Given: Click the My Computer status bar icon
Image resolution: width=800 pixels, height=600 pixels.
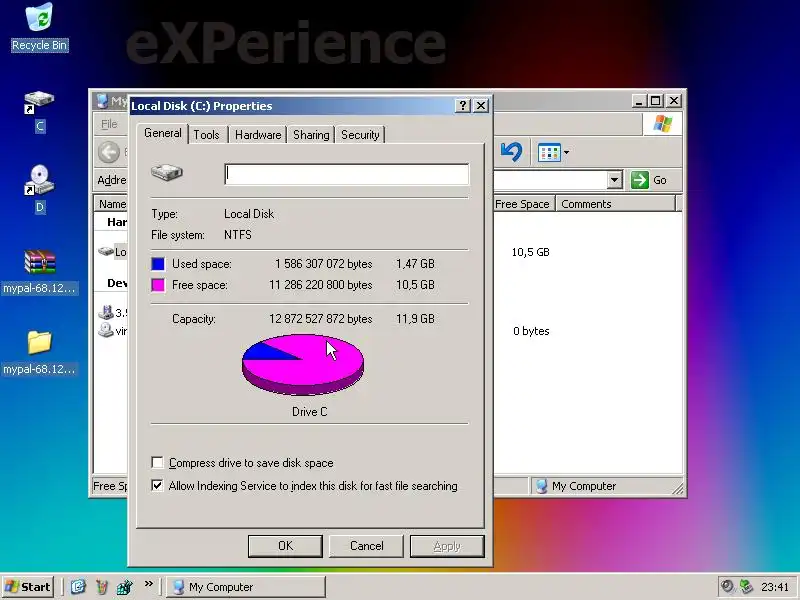Looking at the screenshot, I should click(x=541, y=486).
